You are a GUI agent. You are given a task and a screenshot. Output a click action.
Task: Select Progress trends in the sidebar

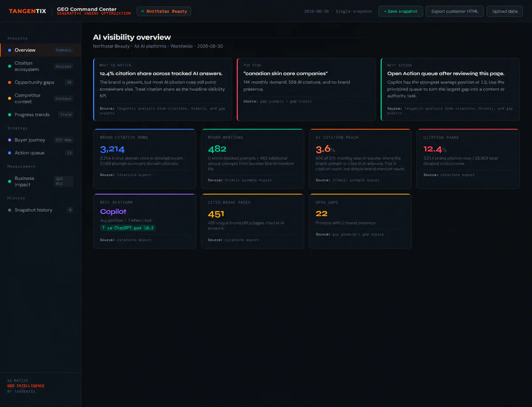(40, 115)
